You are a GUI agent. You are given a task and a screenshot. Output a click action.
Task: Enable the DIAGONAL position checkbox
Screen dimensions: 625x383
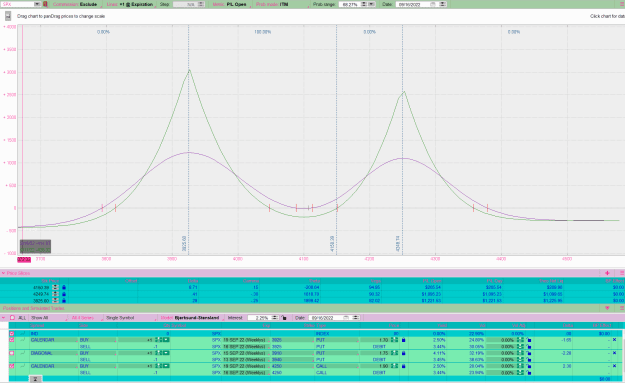click(x=12, y=353)
